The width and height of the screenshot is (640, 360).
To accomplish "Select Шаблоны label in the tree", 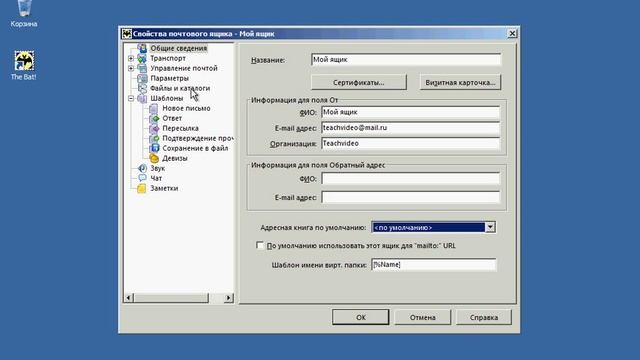I will pyautogui.click(x=167, y=98).
